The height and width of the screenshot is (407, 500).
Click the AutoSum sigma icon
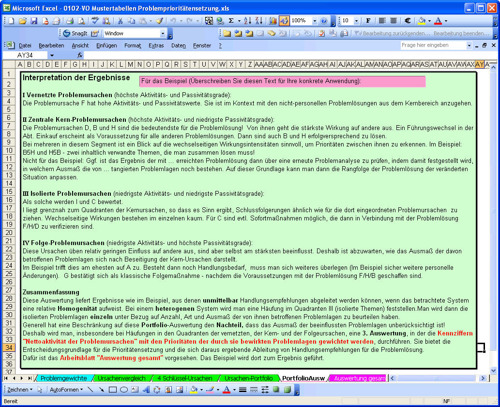pyautogui.click(x=231, y=21)
